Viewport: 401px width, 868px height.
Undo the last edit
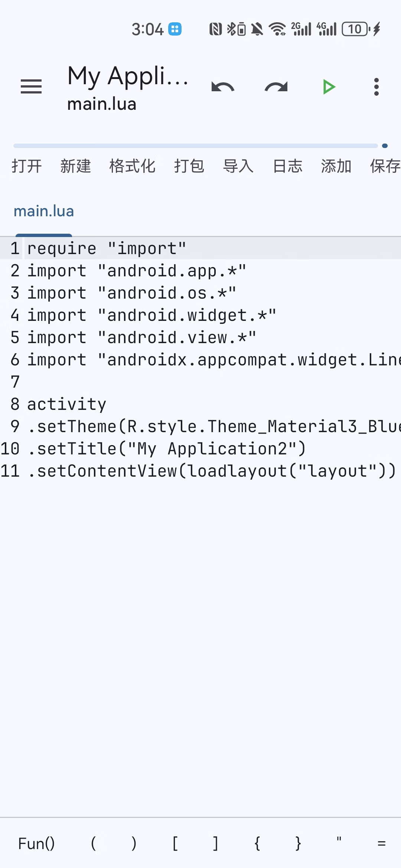223,87
